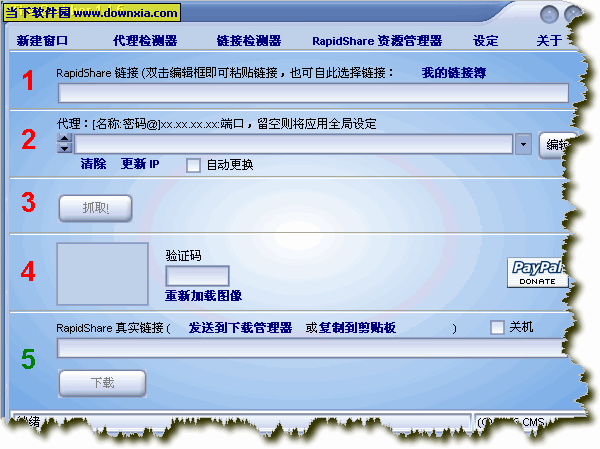Open 我的链接簿 link

454,72
